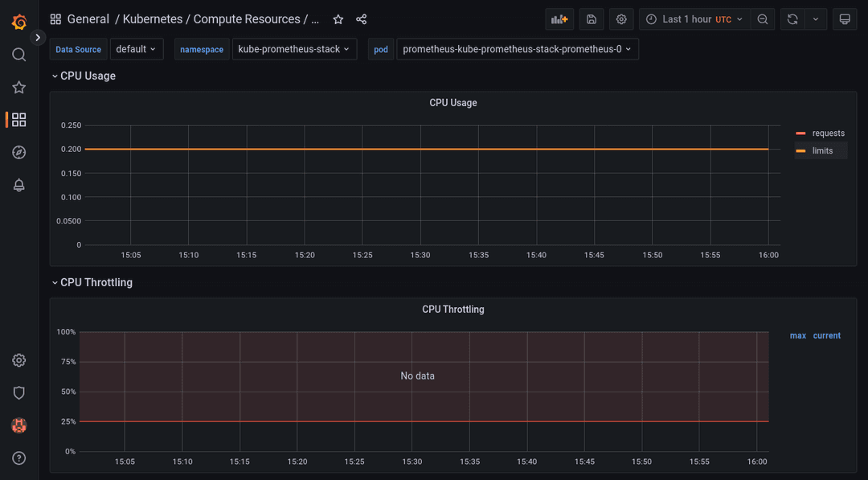Open the Add panel icon in toolbar

pyautogui.click(x=559, y=18)
